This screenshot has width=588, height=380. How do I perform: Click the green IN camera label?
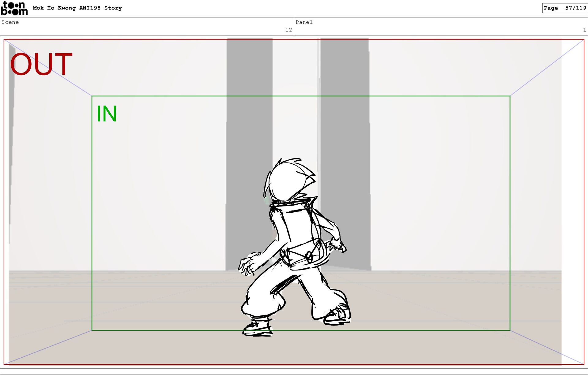(x=107, y=114)
